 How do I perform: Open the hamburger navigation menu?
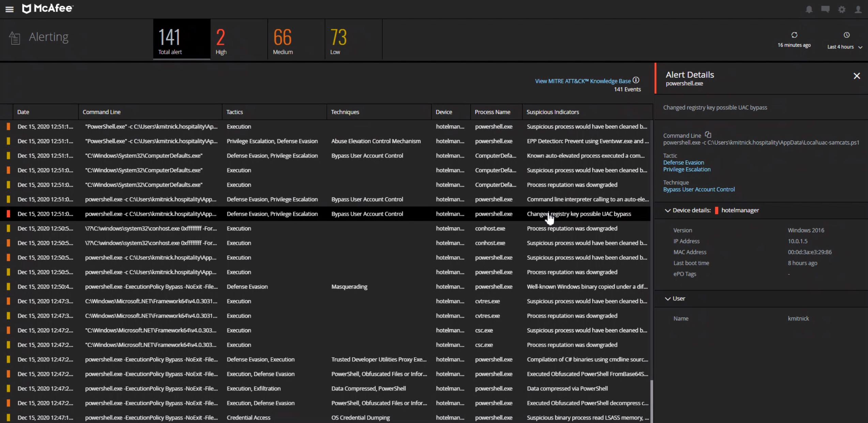(x=10, y=9)
